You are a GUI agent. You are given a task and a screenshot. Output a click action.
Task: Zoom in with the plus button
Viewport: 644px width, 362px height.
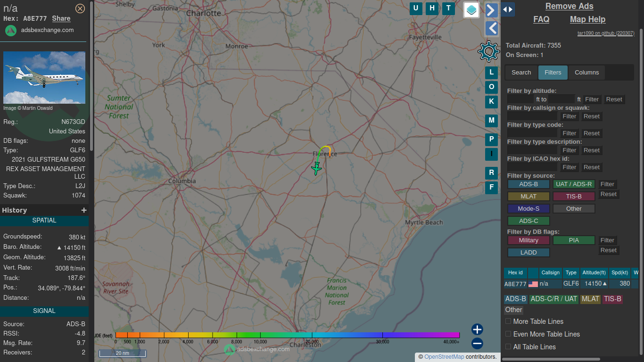(x=477, y=329)
